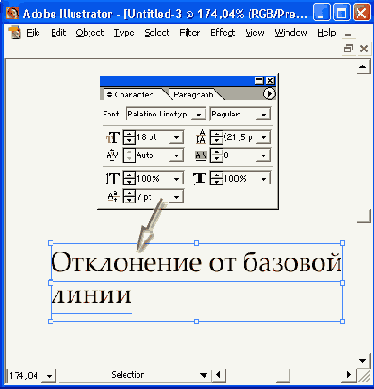Click the vertical scrollbar down arrow
374x389 pixels.
tap(363, 361)
